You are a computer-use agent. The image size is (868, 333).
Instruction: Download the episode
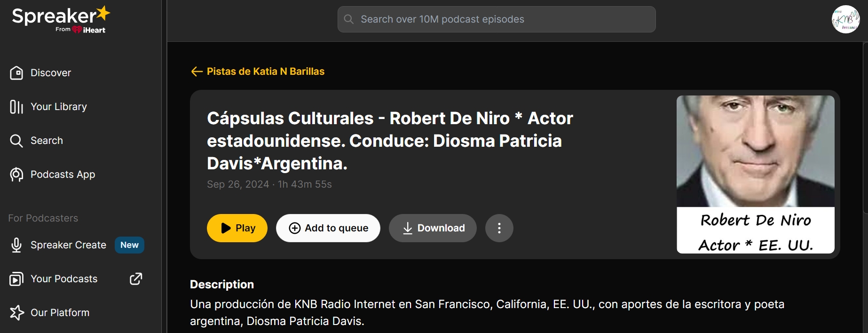(433, 228)
